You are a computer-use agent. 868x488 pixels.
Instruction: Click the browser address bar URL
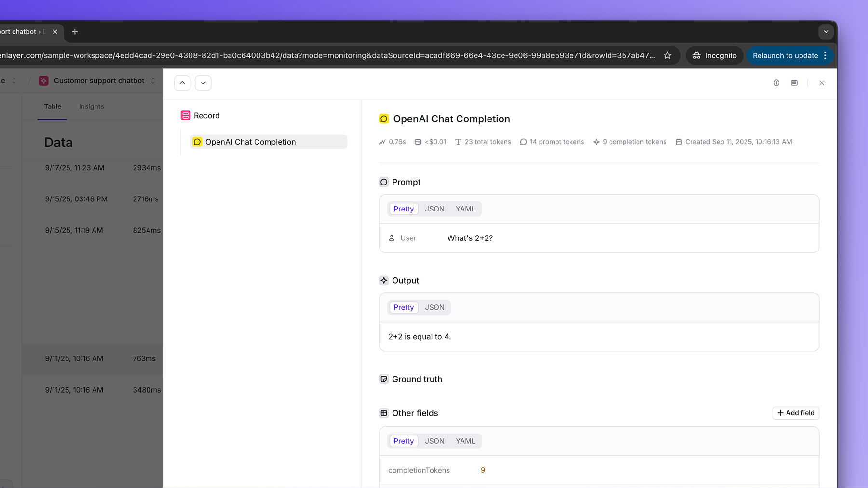[x=328, y=55]
